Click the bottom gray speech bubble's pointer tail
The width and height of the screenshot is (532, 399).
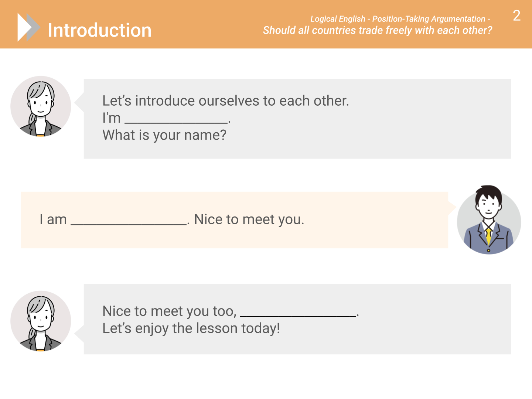pos(79,334)
